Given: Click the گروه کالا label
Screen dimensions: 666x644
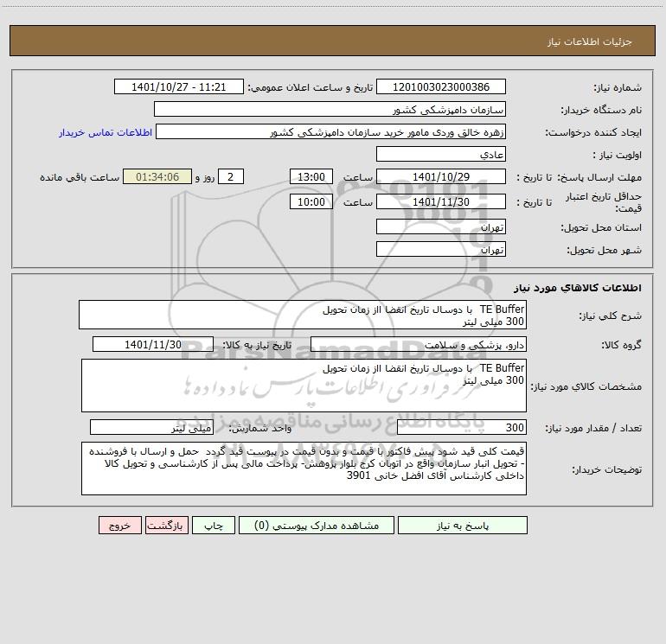Looking at the screenshot, I should [621, 345].
